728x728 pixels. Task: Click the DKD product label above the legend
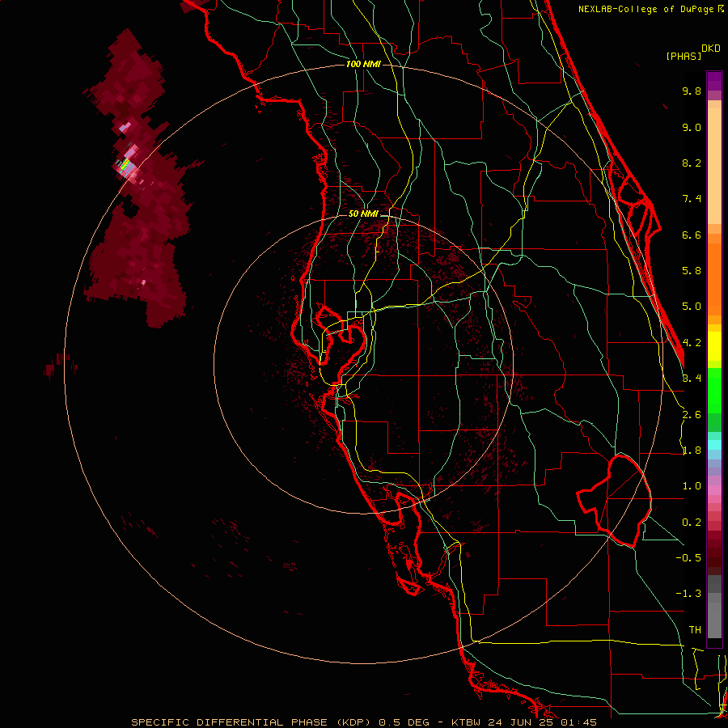click(x=711, y=49)
